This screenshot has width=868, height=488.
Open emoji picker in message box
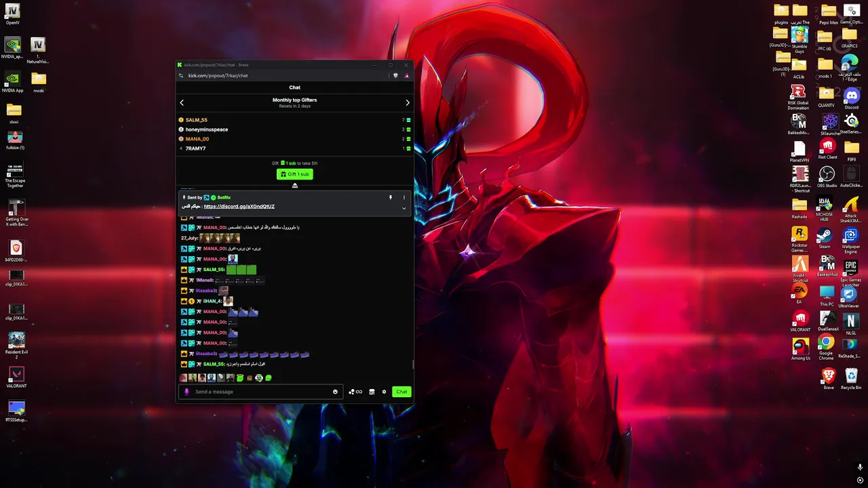(335, 392)
